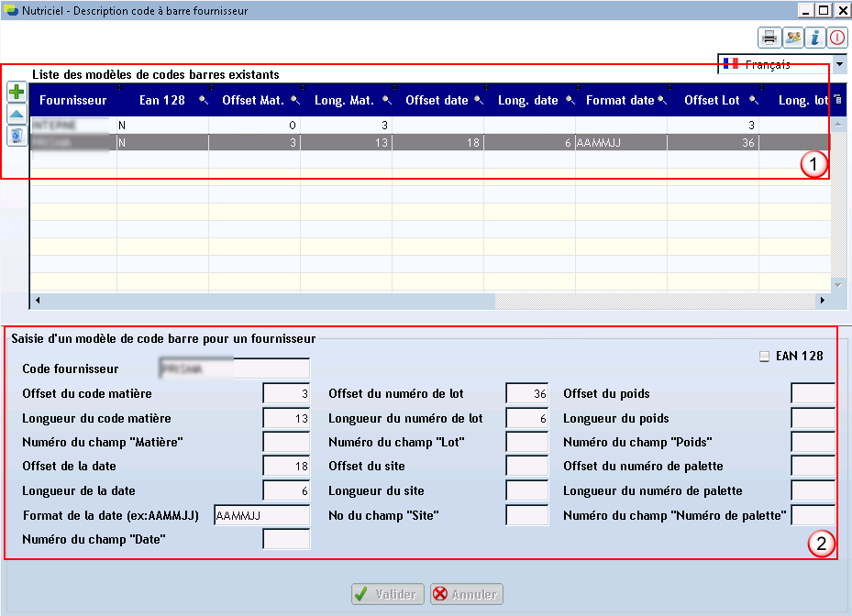Click the search magnifier in Long. date column
This screenshot has height=616, width=852.
(570, 100)
